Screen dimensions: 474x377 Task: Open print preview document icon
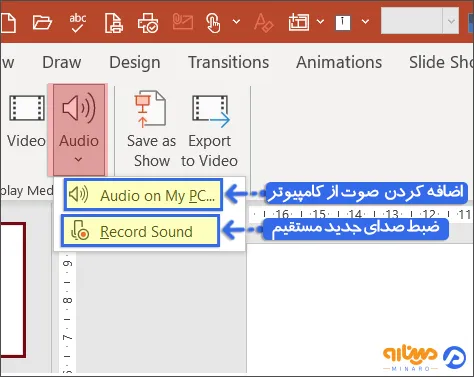[x=114, y=23]
